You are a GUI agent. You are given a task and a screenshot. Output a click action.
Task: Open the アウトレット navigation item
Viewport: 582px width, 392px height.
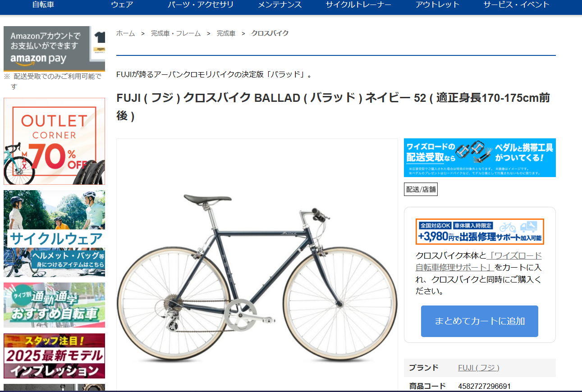437,5
